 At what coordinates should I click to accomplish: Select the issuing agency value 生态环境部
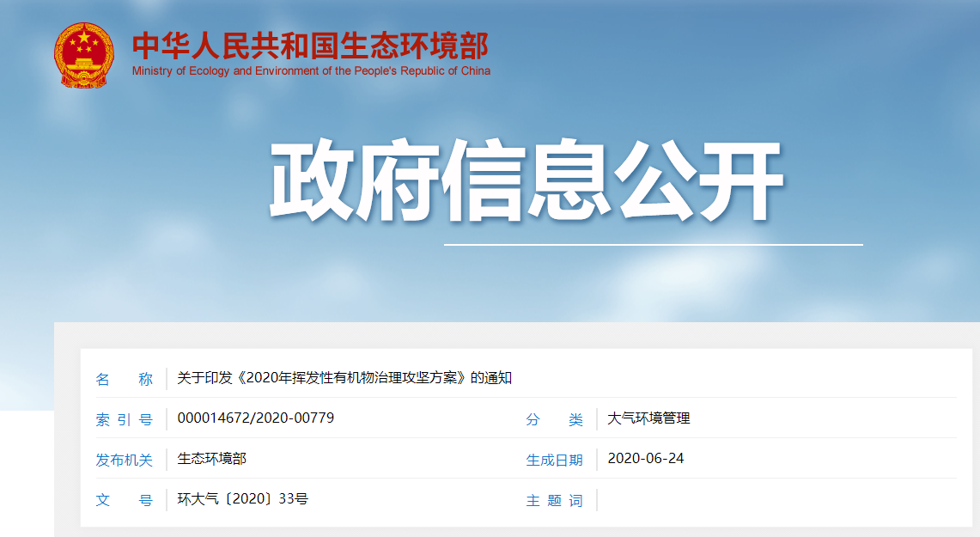tap(212, 459)
